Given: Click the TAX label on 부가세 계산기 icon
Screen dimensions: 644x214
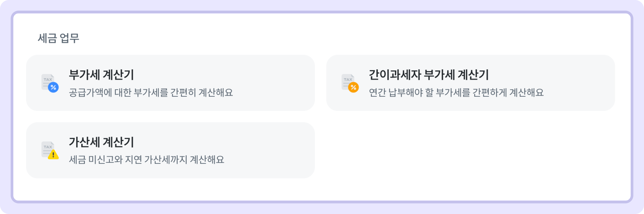Looking at the screenshot, I should click(x=48, y=80).
